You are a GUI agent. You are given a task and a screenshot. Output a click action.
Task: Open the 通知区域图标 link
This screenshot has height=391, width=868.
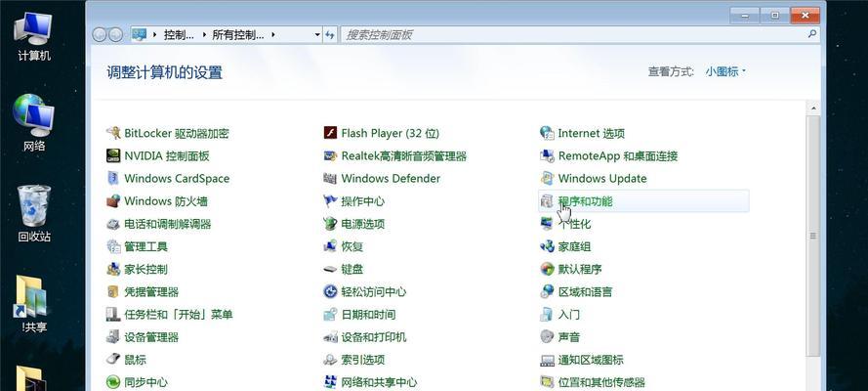click(x=591, y=360)
